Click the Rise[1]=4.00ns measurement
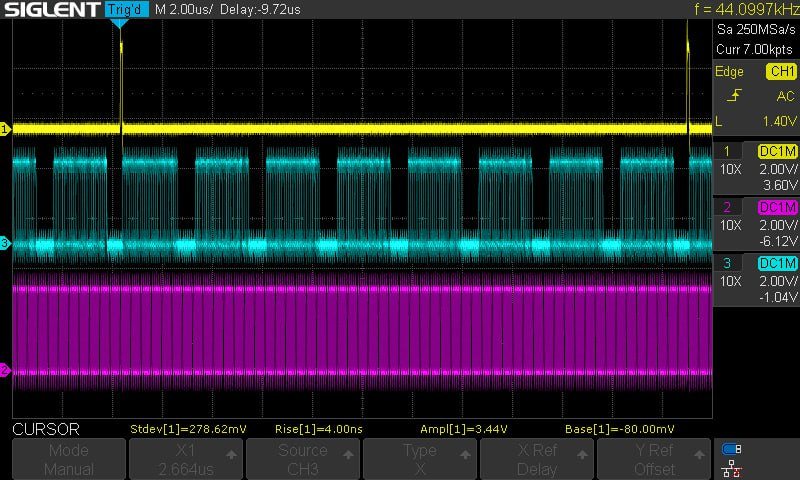800x480 pixels. click(x=318, y=429)
